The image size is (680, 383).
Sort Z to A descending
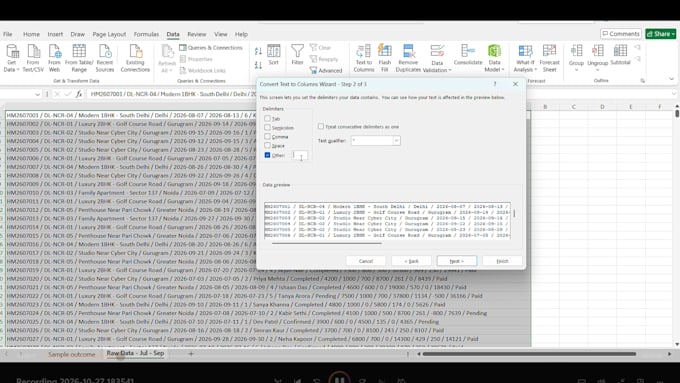tap(258, 65)
